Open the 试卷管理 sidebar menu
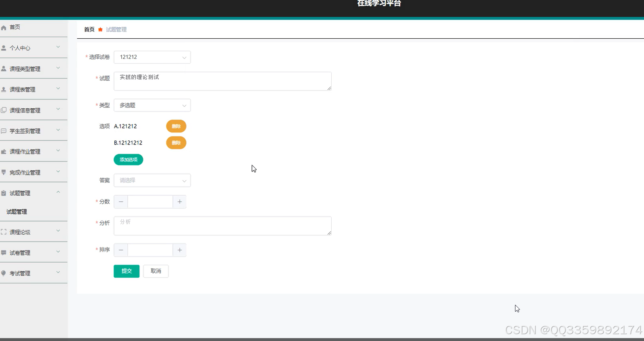644x341 pixels. (x=33, y=253)
